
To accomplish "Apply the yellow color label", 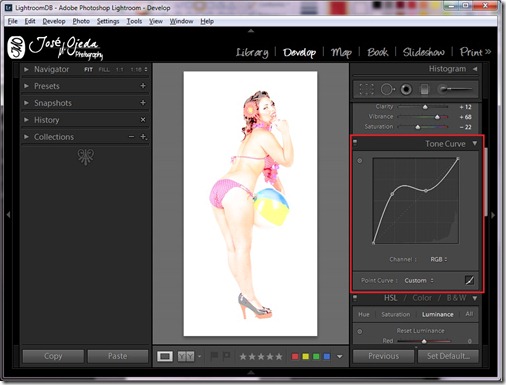I will coord(305,357).
